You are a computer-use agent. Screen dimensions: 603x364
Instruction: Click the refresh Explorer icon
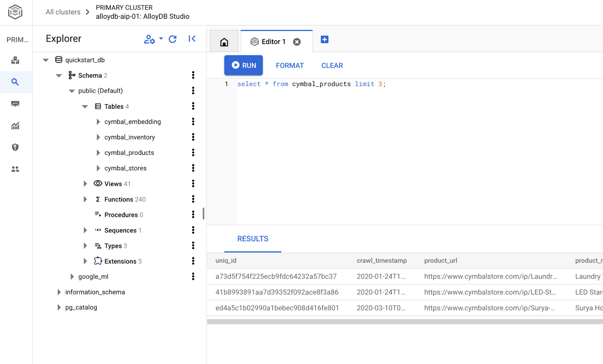173,39
